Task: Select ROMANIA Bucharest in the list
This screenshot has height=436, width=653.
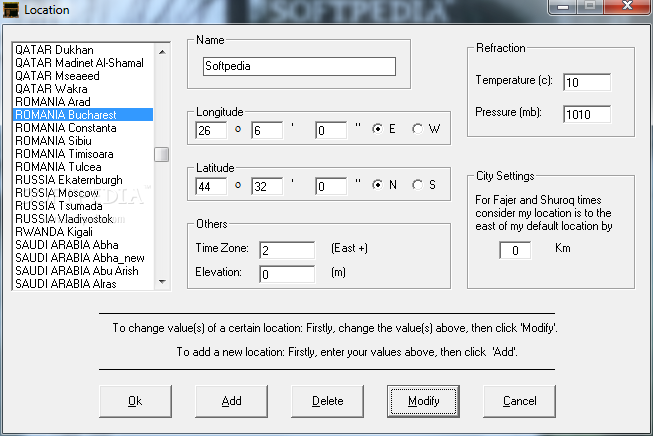Action: click(83, 115)
